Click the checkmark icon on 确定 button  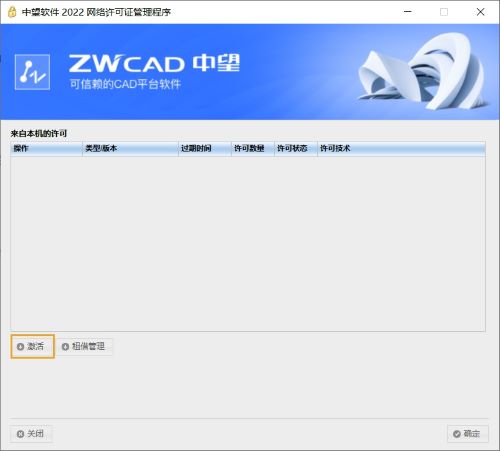[457, 434]
